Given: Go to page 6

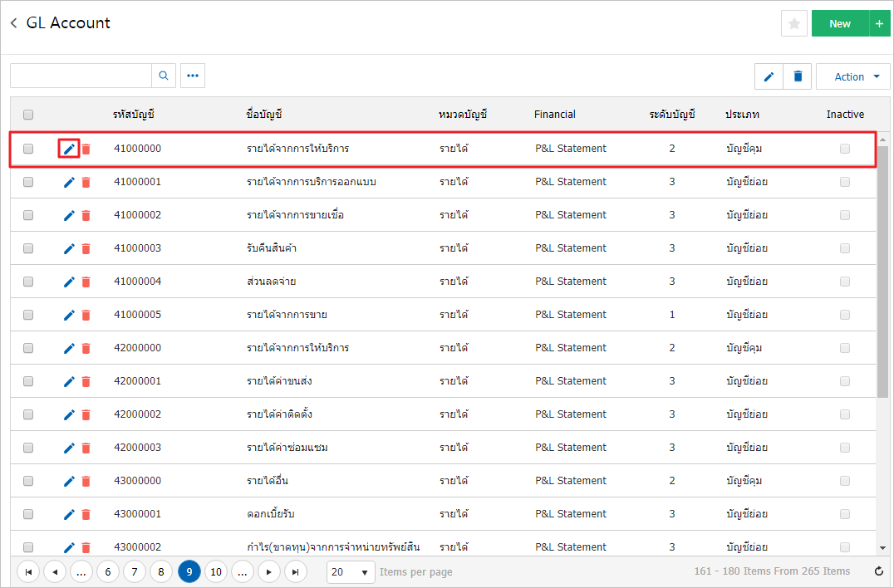Looking at the screenshot, I should click(108, 571).
